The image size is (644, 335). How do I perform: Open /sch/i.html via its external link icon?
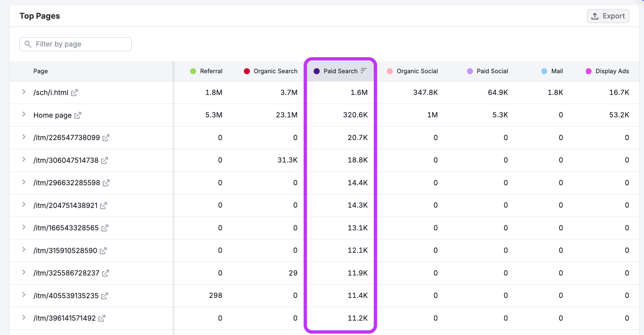[x=74, y=93]
